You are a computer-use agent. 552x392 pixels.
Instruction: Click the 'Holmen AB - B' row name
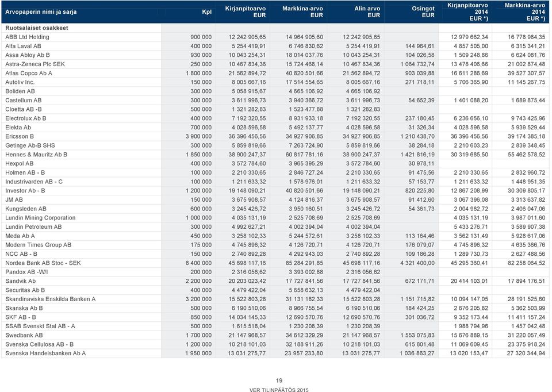pos(25,172)
